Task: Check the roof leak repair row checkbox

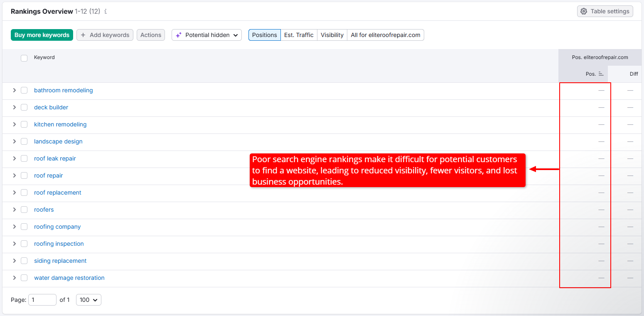Action: coord(24,158)
